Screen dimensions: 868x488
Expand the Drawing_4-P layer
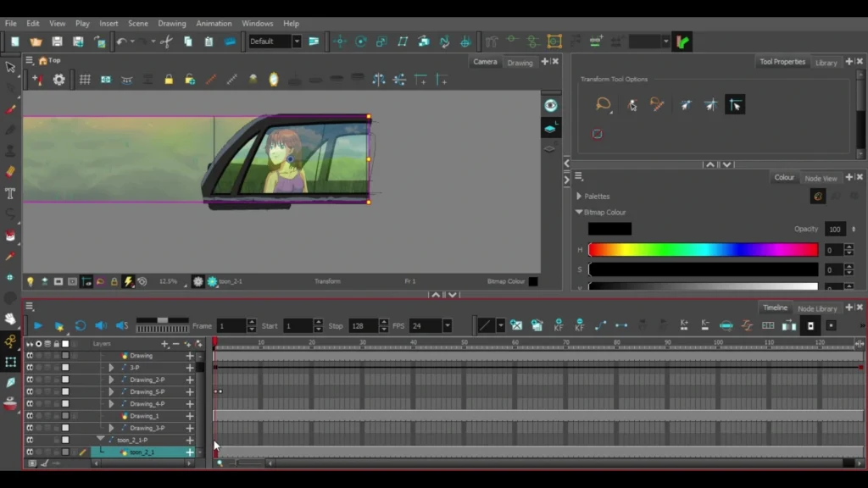[x=111, y=404]
